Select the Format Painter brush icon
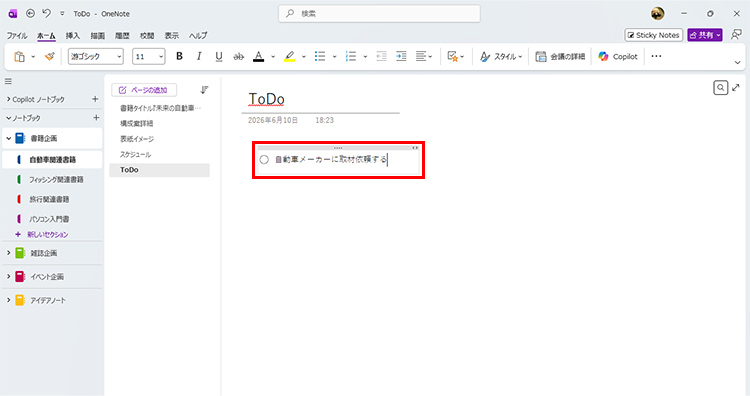Image resolution: width=750 pixels, height=396 pixels. [49, 56]
